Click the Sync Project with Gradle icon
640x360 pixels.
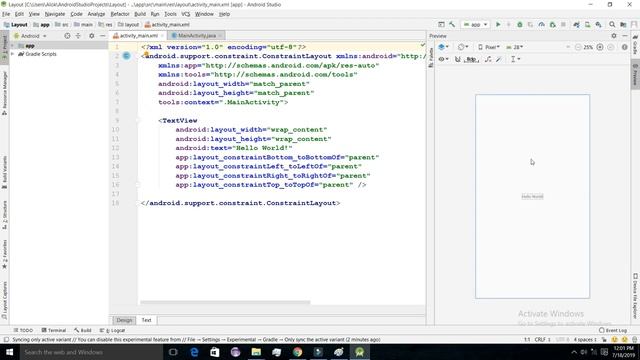click(576, 24)
